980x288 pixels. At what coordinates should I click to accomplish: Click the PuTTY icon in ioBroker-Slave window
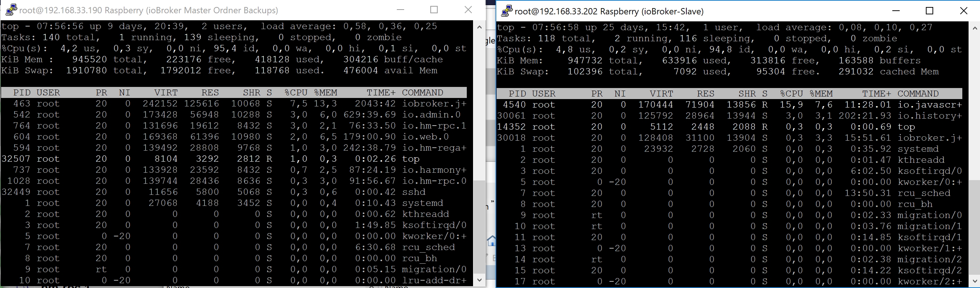point(507,11)
